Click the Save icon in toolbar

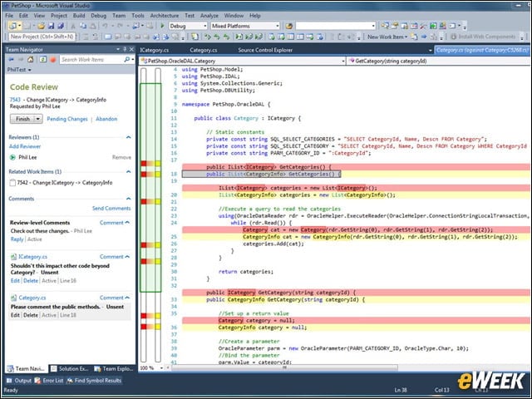click(51, 26)
